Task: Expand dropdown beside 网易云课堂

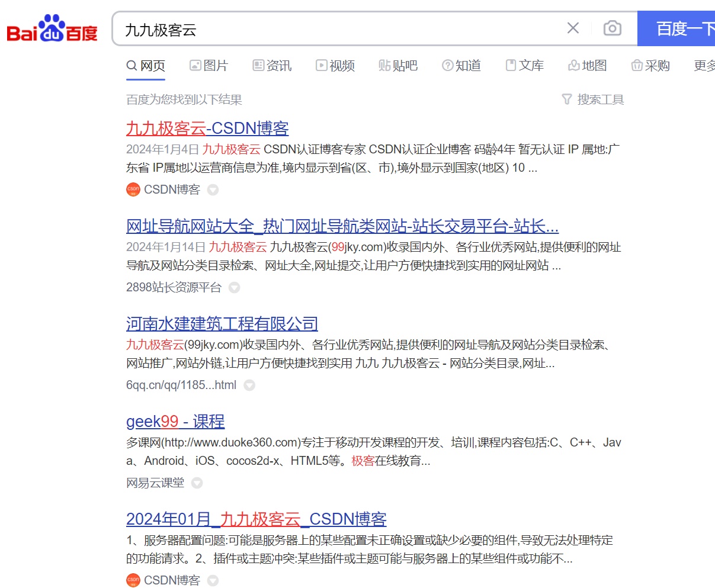Action: pos(197,483)
